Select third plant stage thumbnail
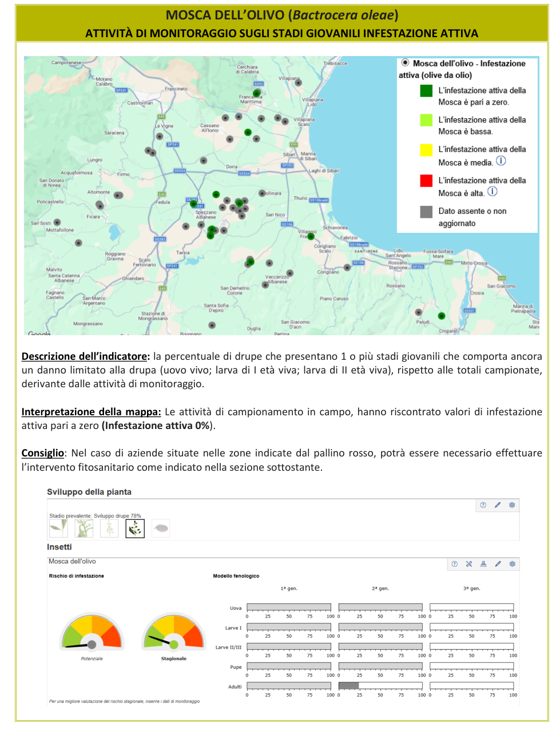The image size is (560, 731). (x=109, y=528)
